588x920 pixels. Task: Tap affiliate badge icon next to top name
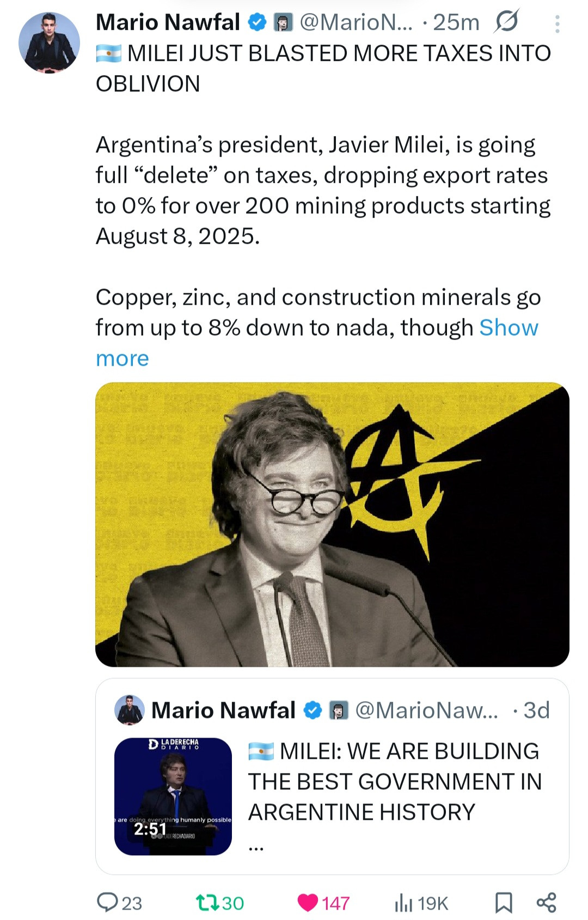pyautogui.click(x=283, y=23)
